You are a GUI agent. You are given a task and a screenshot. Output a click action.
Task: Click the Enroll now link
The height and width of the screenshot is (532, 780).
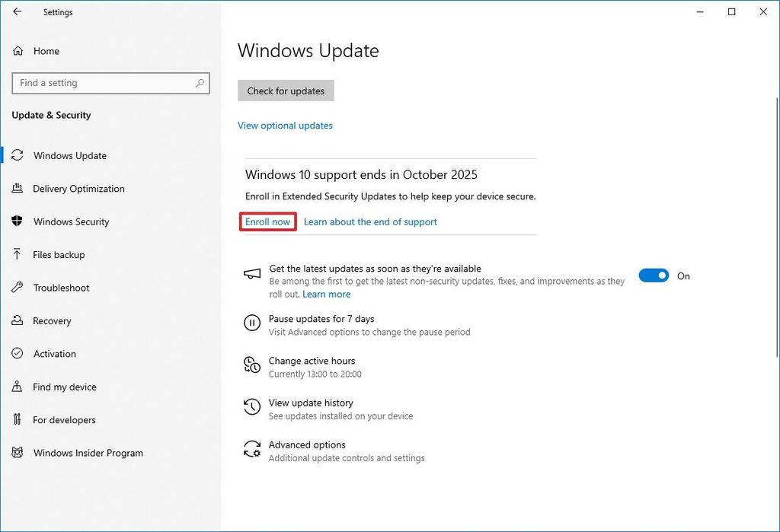267,221
